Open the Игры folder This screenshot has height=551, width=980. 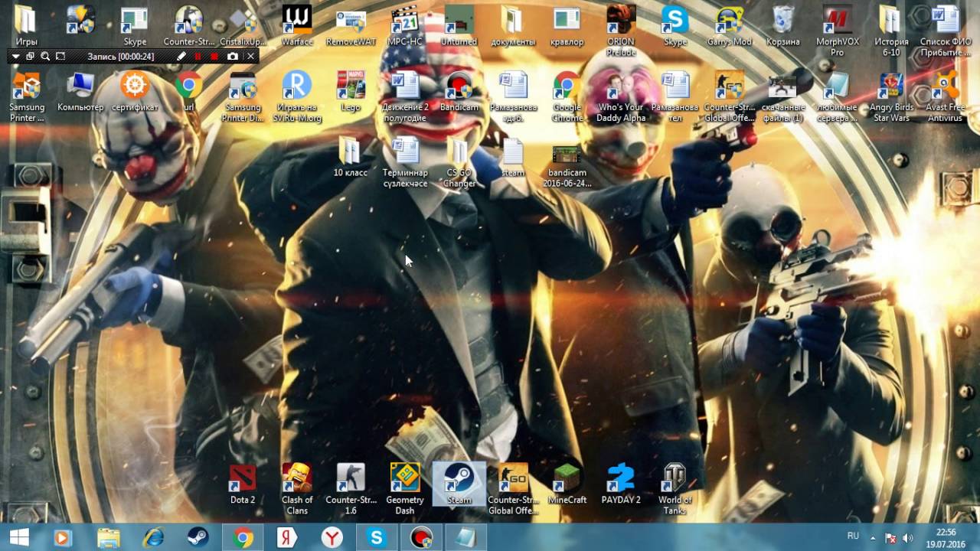pos(27,26)
